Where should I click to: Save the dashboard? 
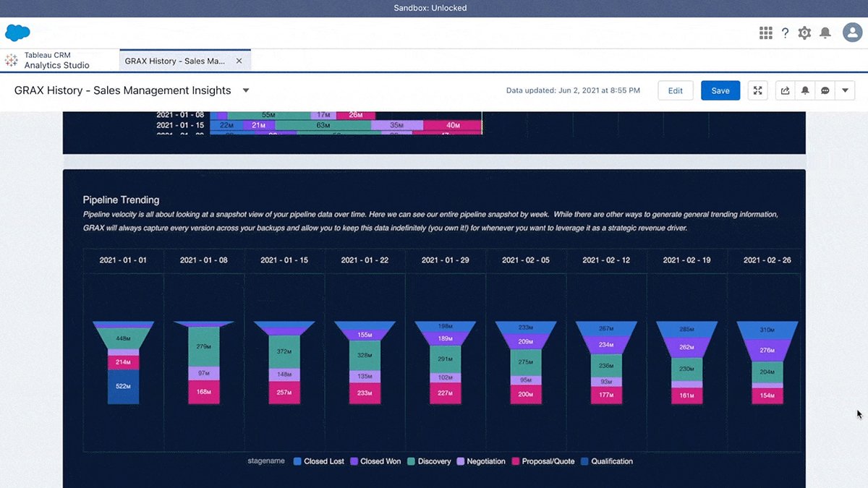720,90
